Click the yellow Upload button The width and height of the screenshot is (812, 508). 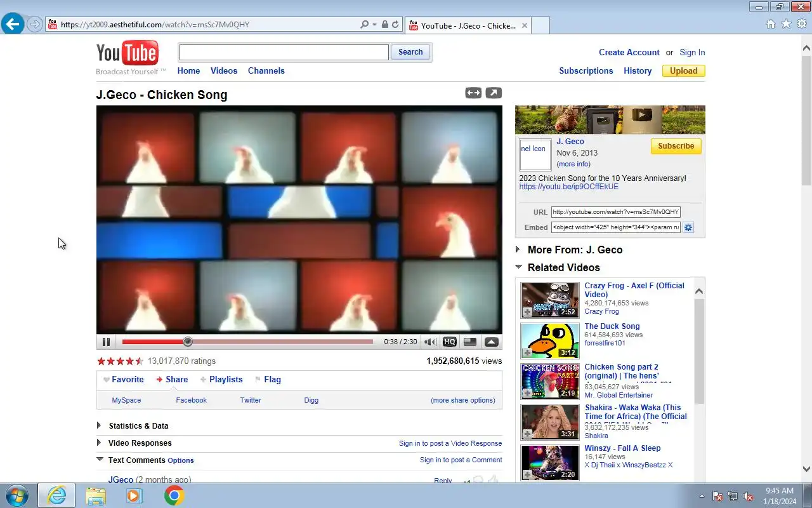[684, 70]
